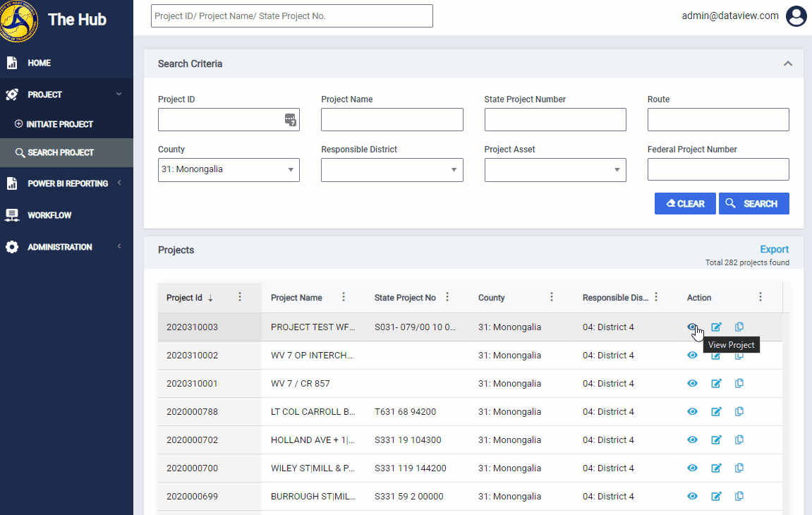Open WORKFLOW in sidebar

coord(49,216)
